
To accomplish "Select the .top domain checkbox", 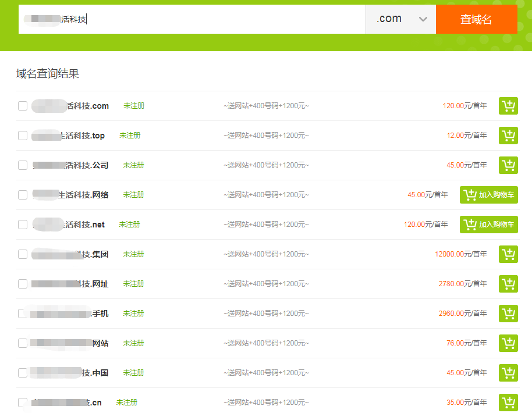I will 23,136.
